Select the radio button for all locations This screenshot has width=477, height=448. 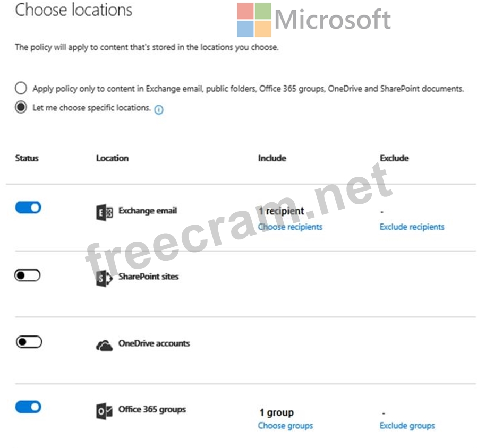[x=21, y=88]
